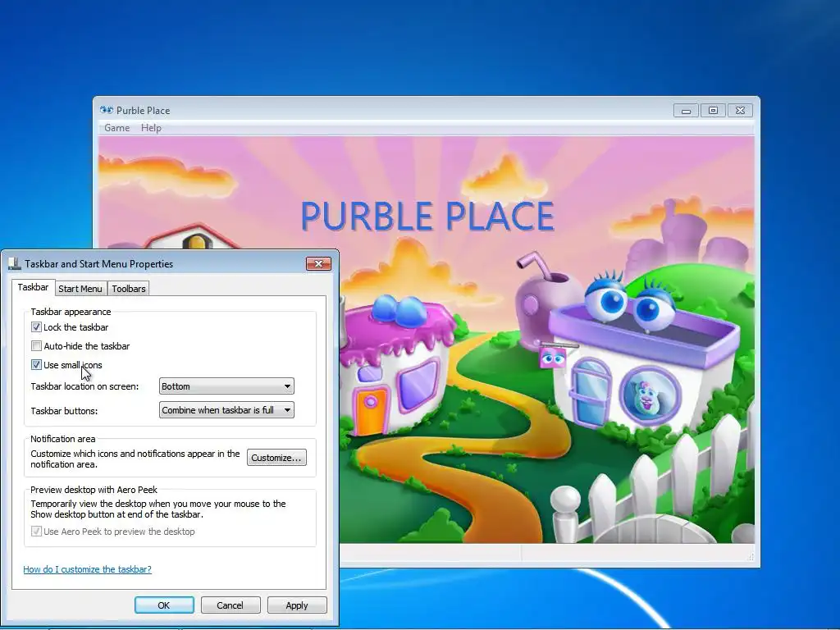The height and width of the screenshot is (630, 840).
Task: Click the Notification area group label
Action: coord(62,439)
